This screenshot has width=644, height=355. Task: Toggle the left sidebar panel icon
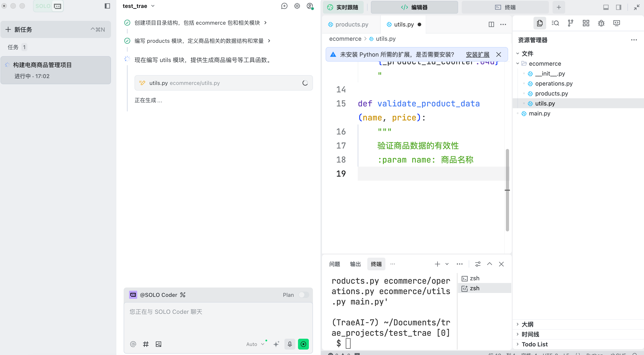pos(107,6)
